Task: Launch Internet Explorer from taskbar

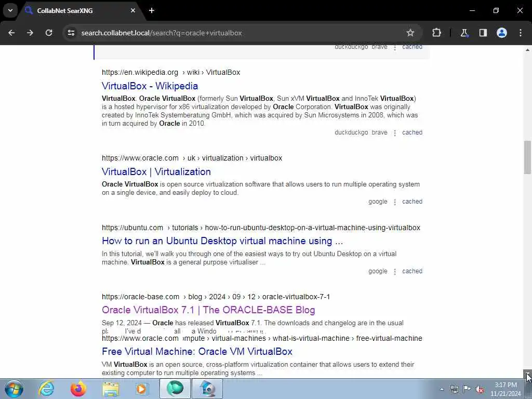Action: pyautogui.click(x=46, y=389)
